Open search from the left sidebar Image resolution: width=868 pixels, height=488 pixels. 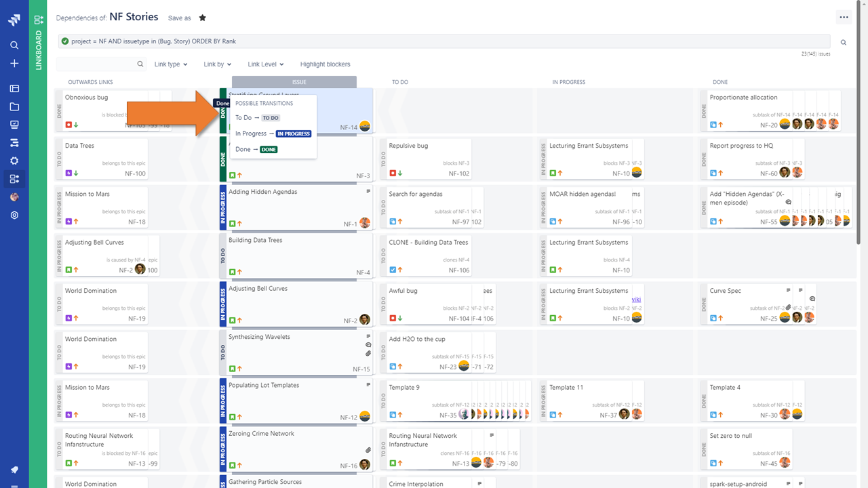click(x=14, y=45)
